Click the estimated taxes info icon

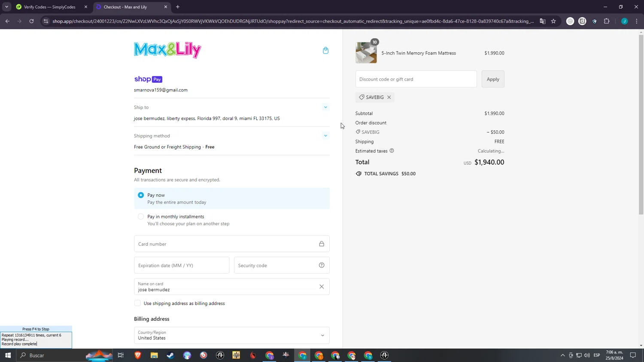coord(392,151)
